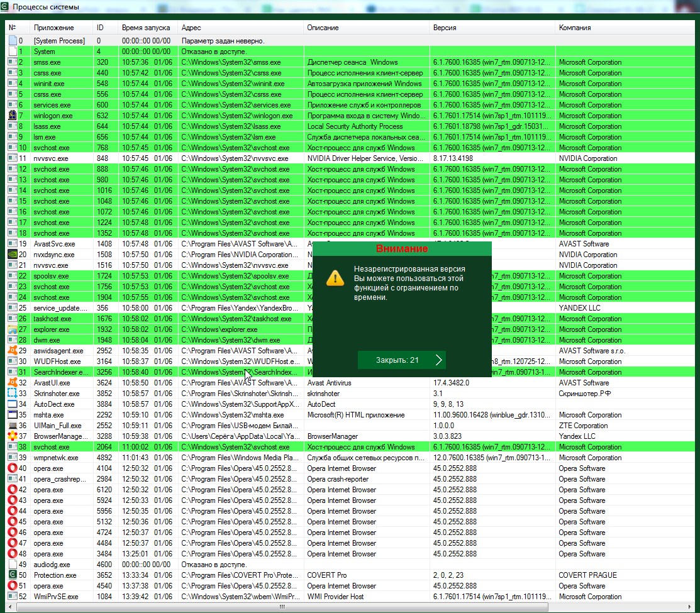This screenshot has height=613, width=700.
Task: Select the explorer.exe folder icon
Action: 12,329
